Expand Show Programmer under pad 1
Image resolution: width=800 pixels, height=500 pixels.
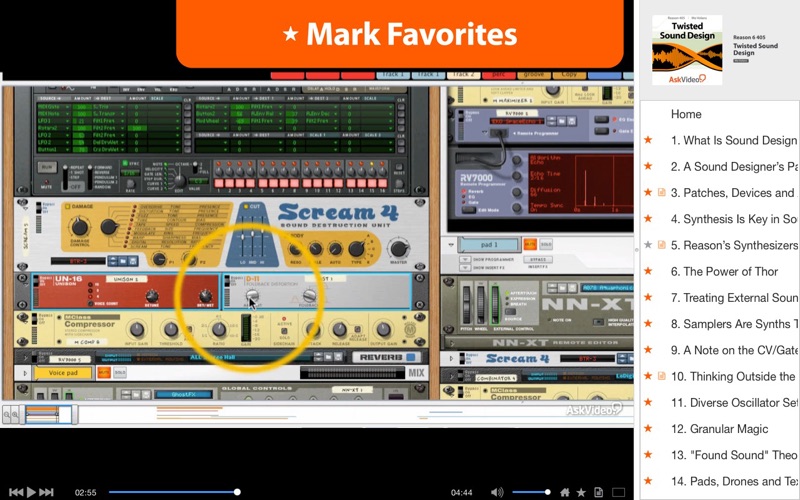coord(465,260)
